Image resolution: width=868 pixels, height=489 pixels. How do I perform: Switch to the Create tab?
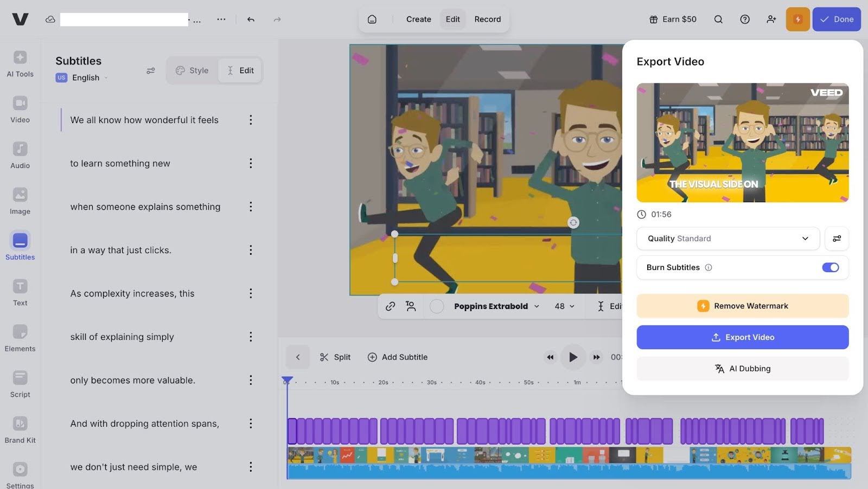(418, 20)
